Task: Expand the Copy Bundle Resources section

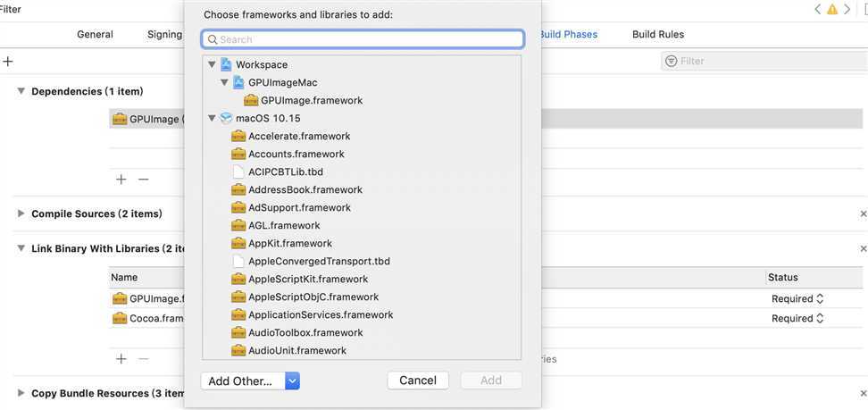Action: point(21,393)
